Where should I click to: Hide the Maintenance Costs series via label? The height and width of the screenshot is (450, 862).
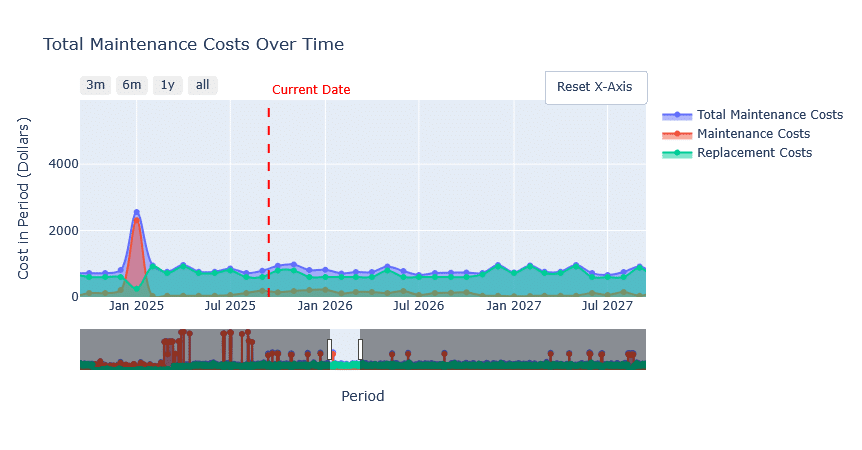(x=753, y=134)
